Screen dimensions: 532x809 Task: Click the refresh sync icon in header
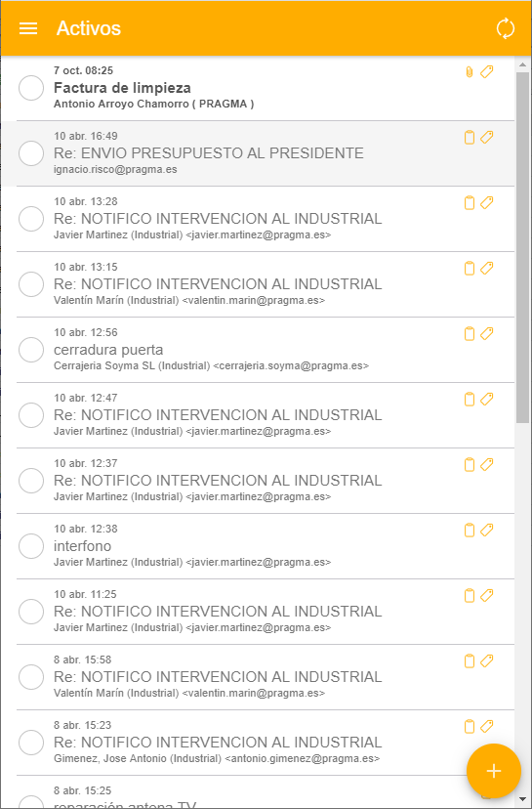pos(506,28)
